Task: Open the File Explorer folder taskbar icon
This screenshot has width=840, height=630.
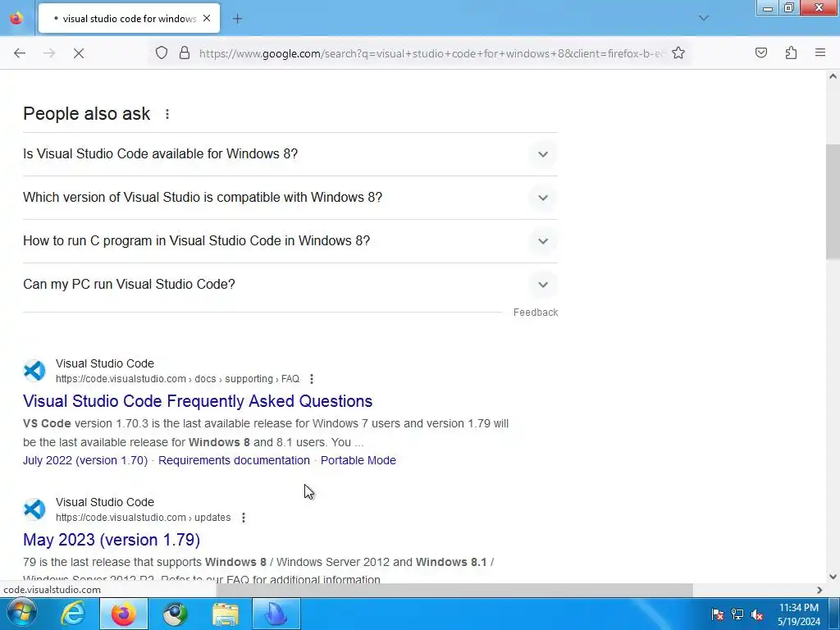Action: coord(226,614)
